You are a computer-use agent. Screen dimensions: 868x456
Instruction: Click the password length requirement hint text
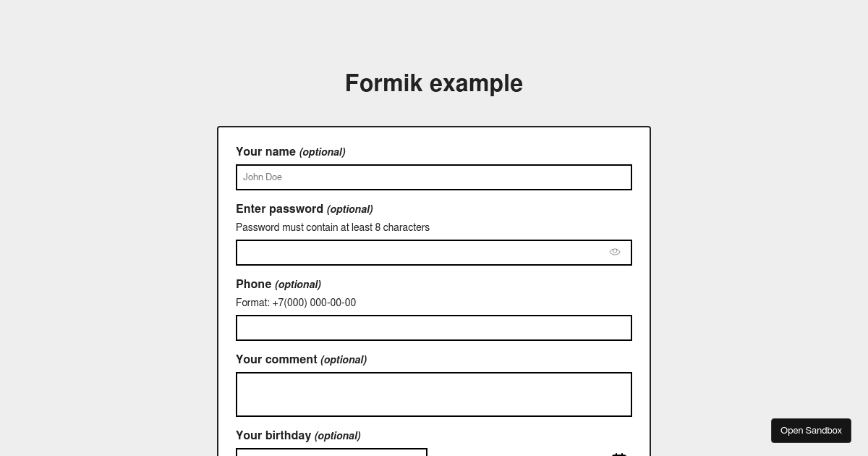(333, 227)
